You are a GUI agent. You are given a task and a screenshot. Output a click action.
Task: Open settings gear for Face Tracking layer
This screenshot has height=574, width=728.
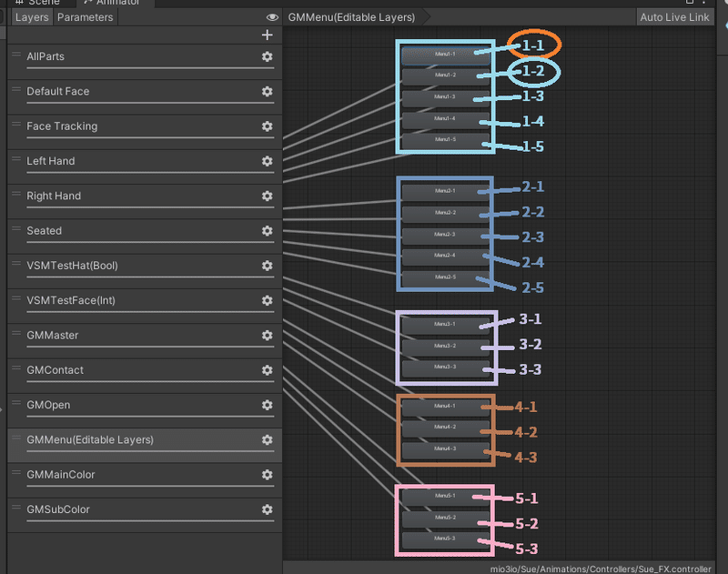tap(267, 126)
